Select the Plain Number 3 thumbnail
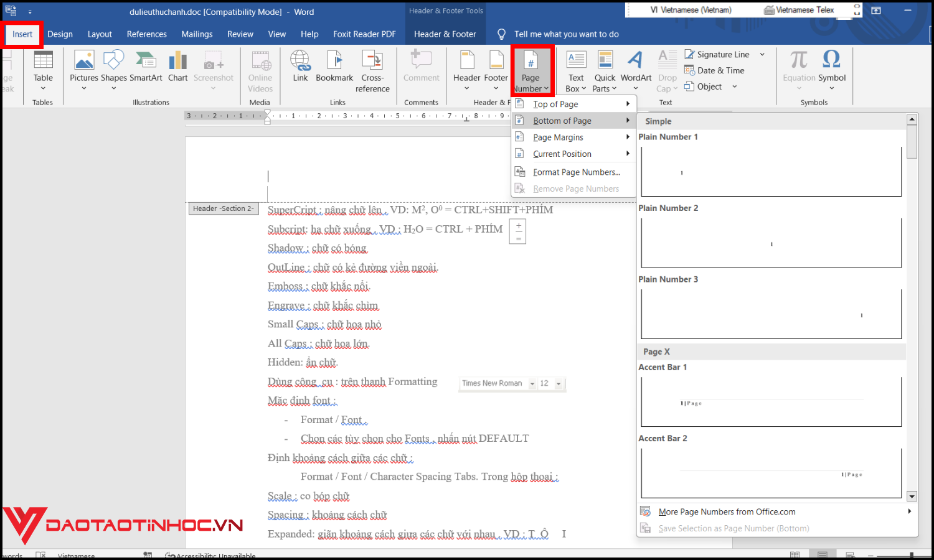This screenshot has height=560, width=934. [x=771, y=314]
